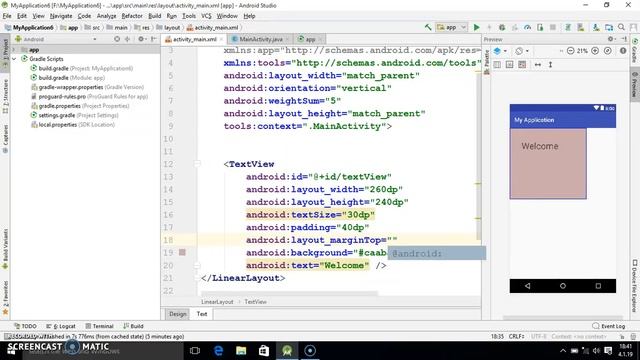This screenshot has width=640, height=360.
Task: Open the VCS menu
Action: point(206,16)
